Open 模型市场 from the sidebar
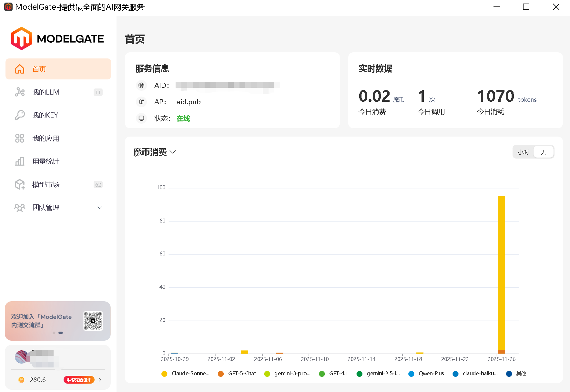This screenshot has width=570, height=392. click(45, 184)
